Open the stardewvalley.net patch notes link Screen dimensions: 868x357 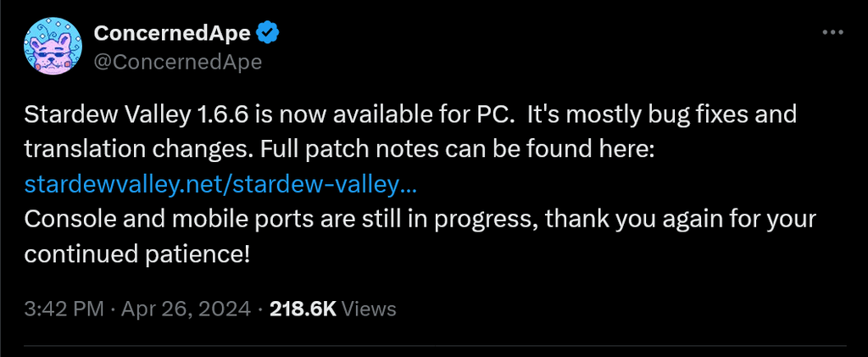click(220, 184)
